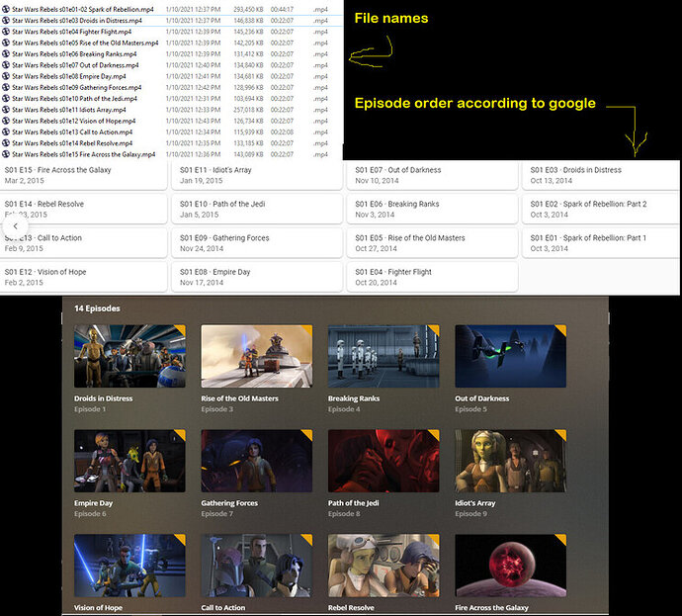Open S01 E06 Breaking Ranks card

pyautogui.click(x=432, y=210)
